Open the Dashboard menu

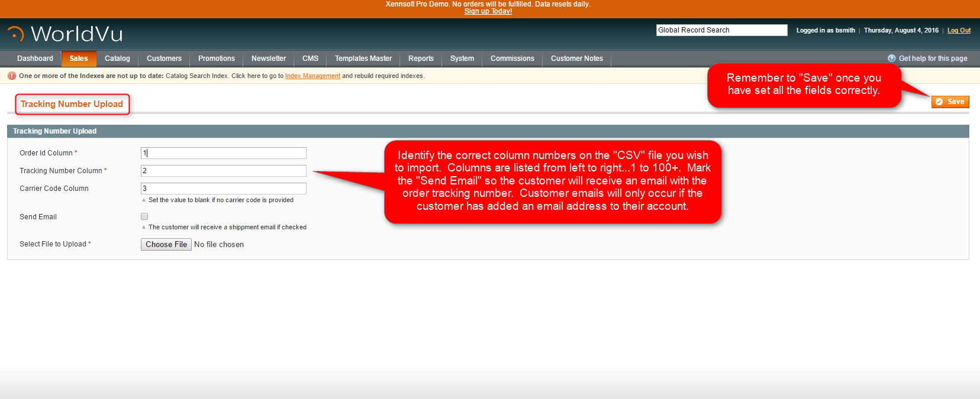click(35, 59)
